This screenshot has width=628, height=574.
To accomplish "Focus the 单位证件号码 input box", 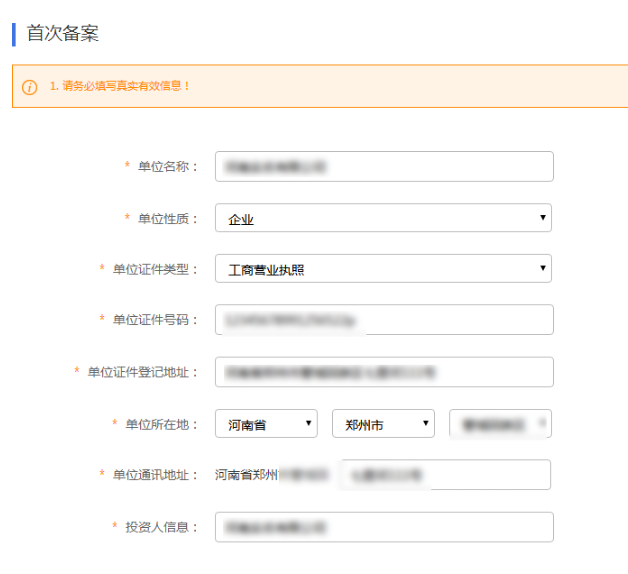I will pos(384,320).
